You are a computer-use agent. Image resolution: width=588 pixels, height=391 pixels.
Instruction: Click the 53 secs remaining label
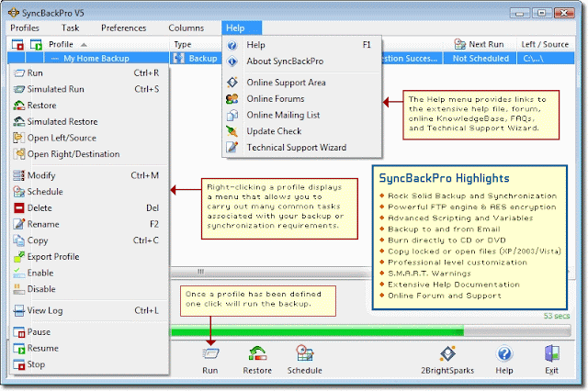(557, 316)
